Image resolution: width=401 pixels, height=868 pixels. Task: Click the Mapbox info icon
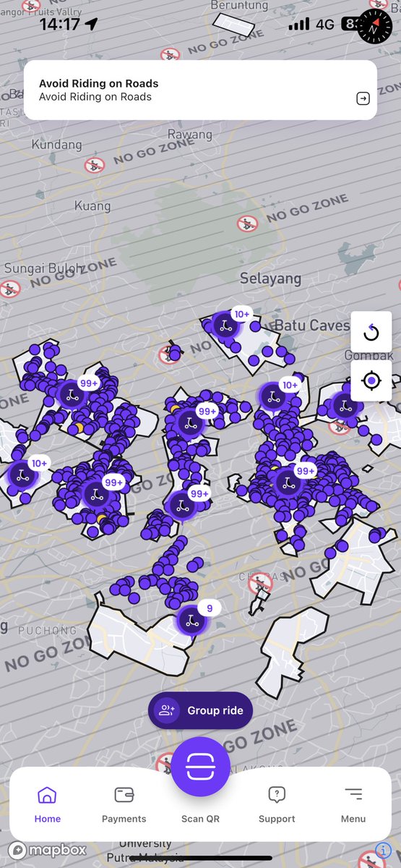click(384, 851)
